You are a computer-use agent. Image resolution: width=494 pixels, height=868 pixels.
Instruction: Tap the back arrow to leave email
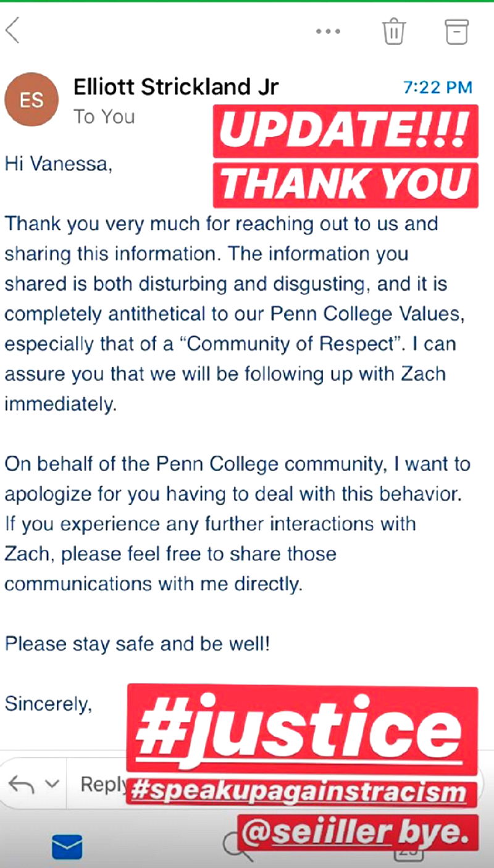13,30
